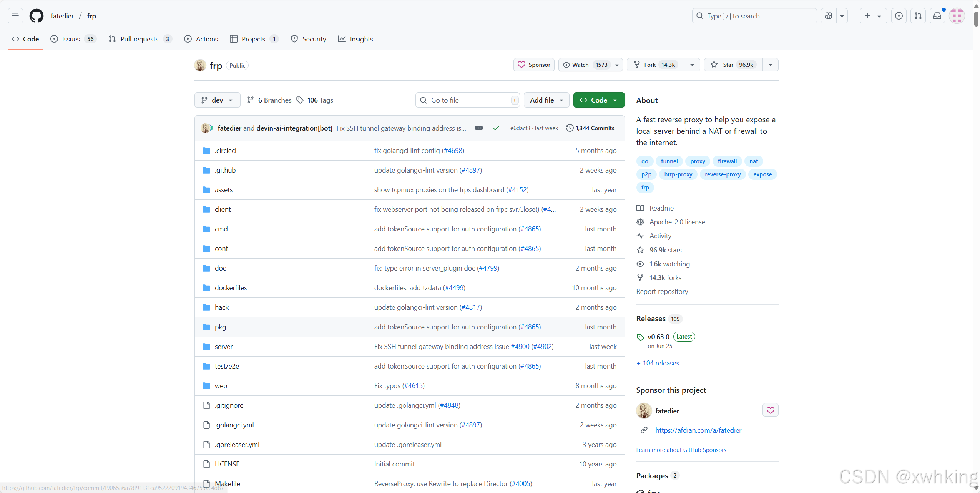Expand the commit message ellipsis button
Viewport: 980px width, 493px height.
point(478,128)
